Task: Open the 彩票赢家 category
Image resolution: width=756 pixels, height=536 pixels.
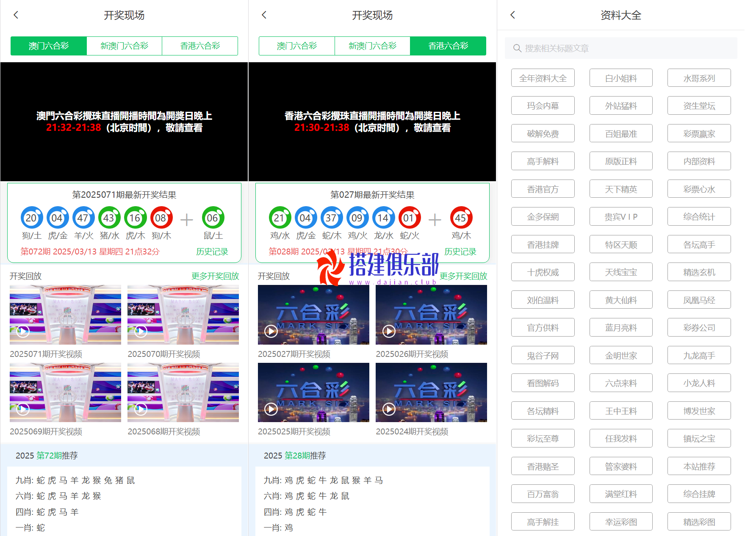Action: (x=699, y=133)
